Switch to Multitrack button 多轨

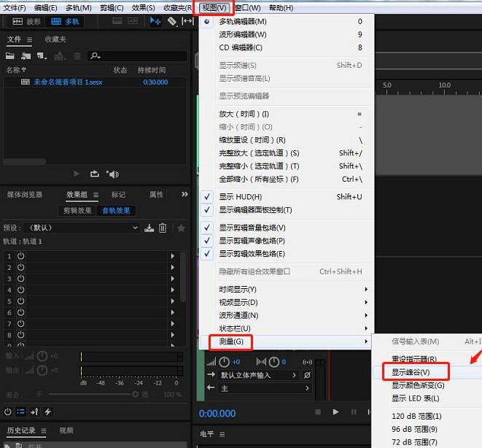[65, 21]
